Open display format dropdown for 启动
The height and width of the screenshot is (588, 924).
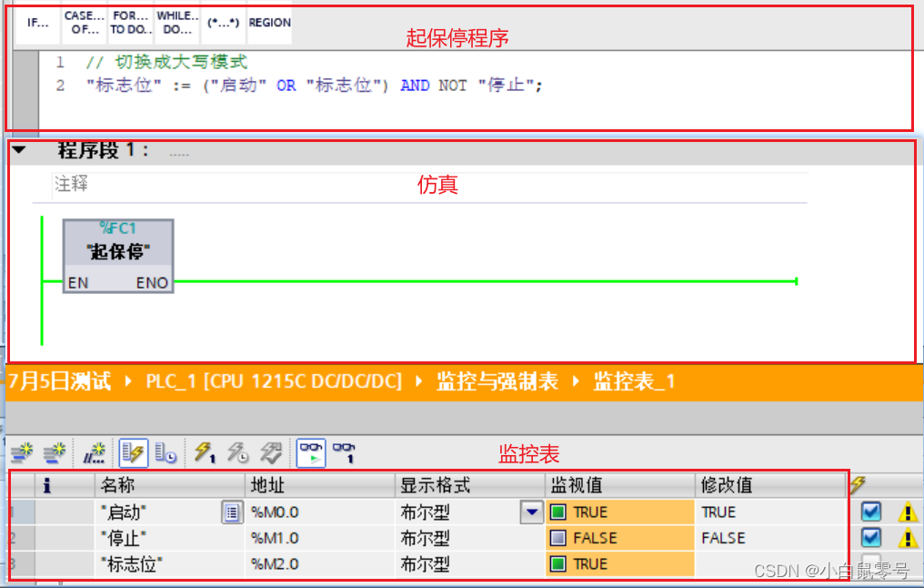pos(530,512)
